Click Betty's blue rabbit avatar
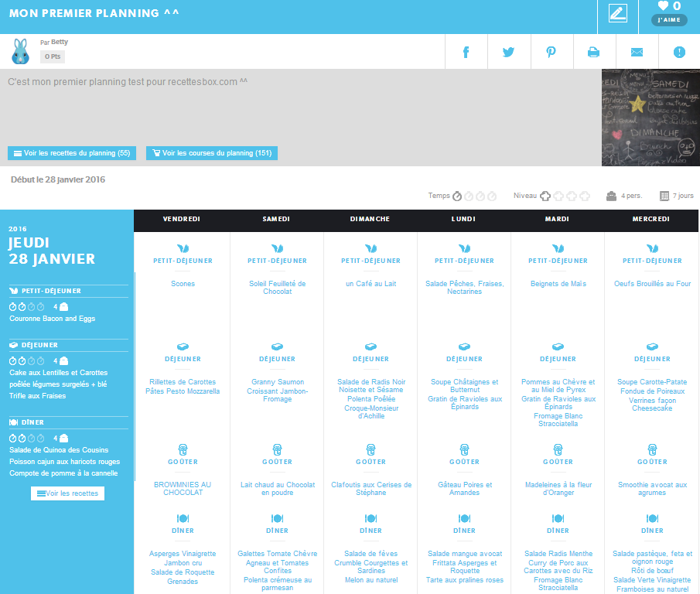 tap(20, 52)
